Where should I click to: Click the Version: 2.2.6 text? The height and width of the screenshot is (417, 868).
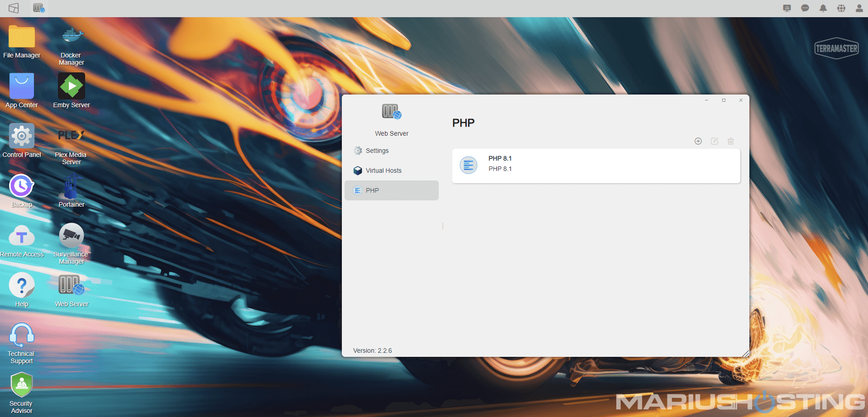coord(372,351)
